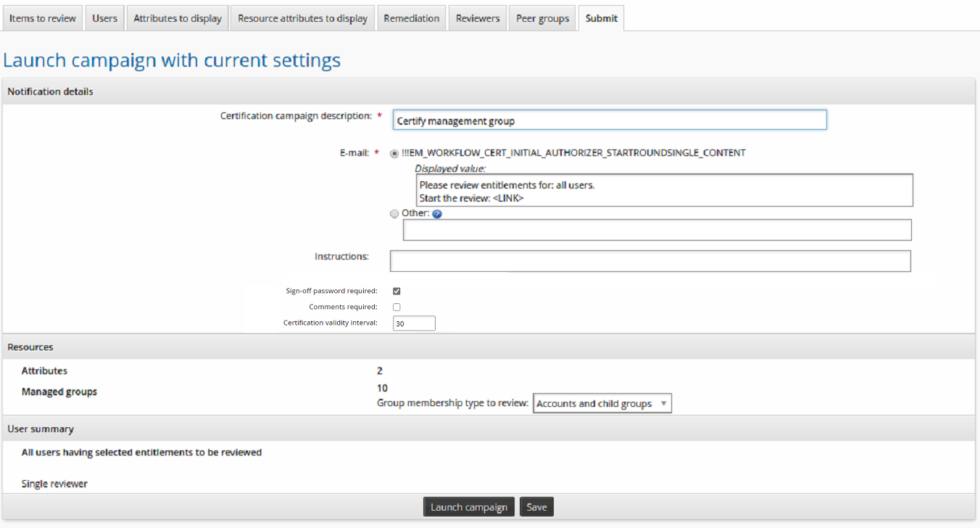Focus the Instructions text field

[649, 261]
